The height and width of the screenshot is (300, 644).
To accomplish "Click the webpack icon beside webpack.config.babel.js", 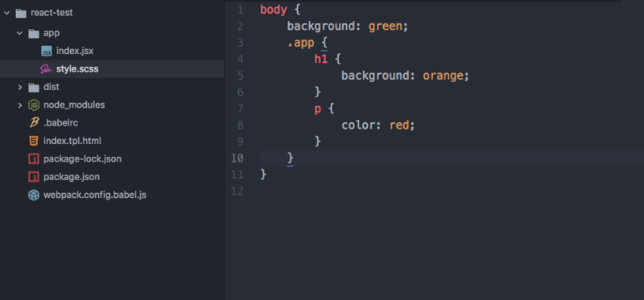I will click(x=34, y=195).
